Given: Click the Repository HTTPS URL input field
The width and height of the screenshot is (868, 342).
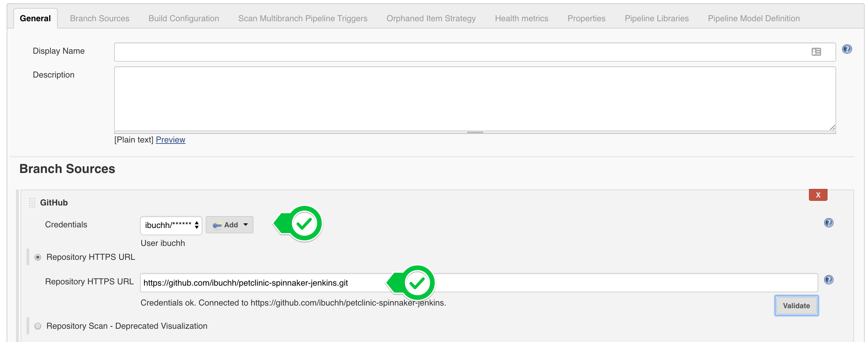Looking at the screenshot, I should [x=479, y=283].
